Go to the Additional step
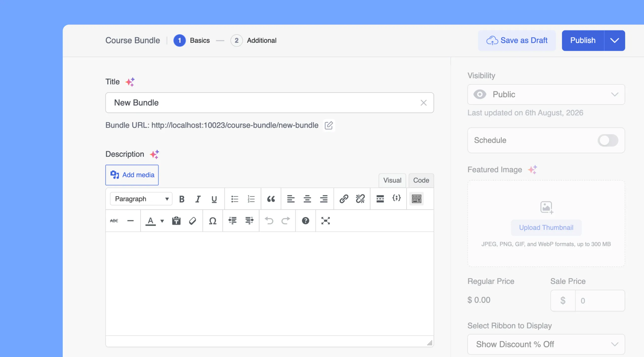The image size is (644, 357). pyautogui.click(x=253, y=41)
